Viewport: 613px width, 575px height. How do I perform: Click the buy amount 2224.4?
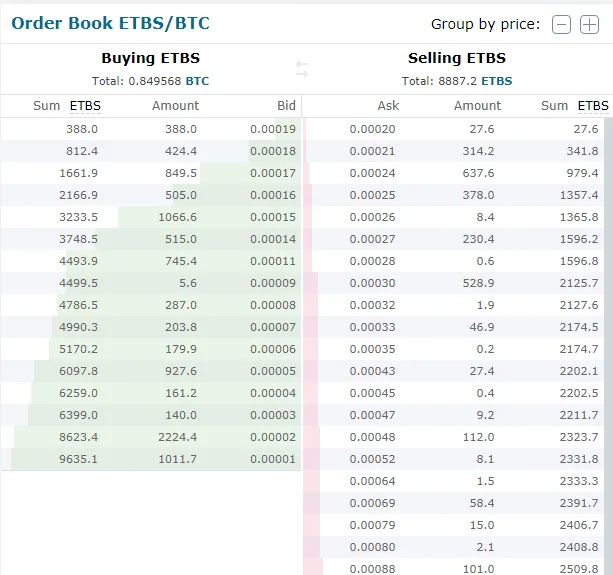coord(177,437)
